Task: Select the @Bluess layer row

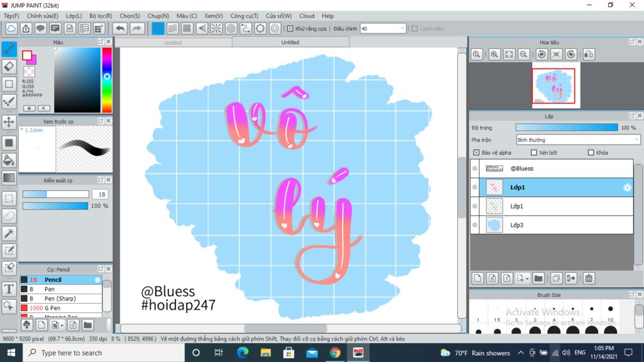Action: tap(552, 168)
